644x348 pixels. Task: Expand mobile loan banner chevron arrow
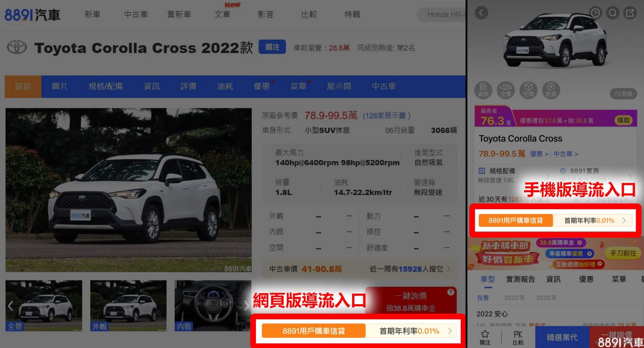coord(624,220)
